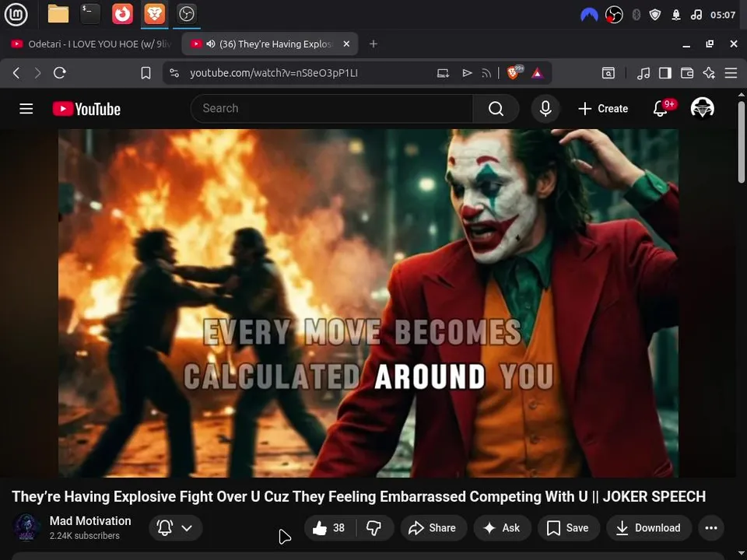
Task: Add video to Brave Playlist via play icon
Action: [467, 73]
